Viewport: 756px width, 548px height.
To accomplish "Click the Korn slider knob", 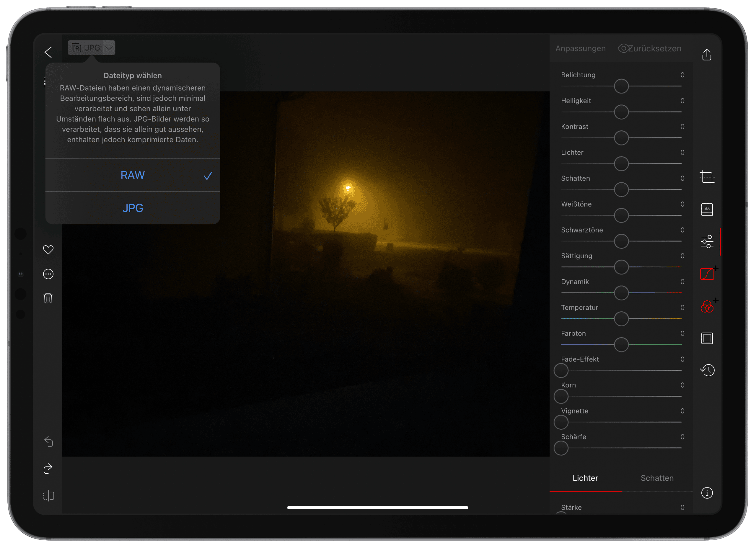I will point(561,397).
